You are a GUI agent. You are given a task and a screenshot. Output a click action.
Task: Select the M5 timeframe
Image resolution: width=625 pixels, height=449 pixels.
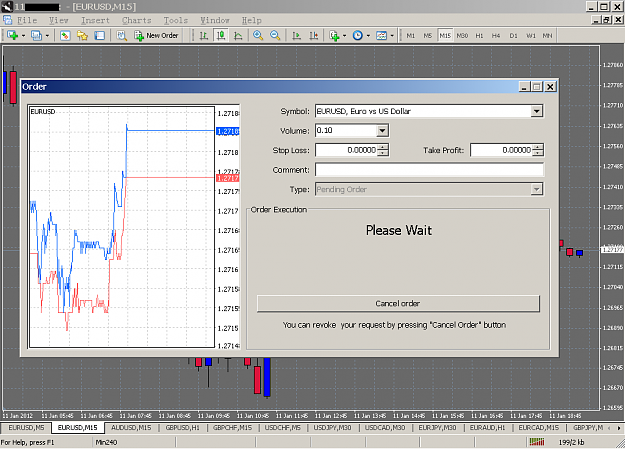[428, 35]
